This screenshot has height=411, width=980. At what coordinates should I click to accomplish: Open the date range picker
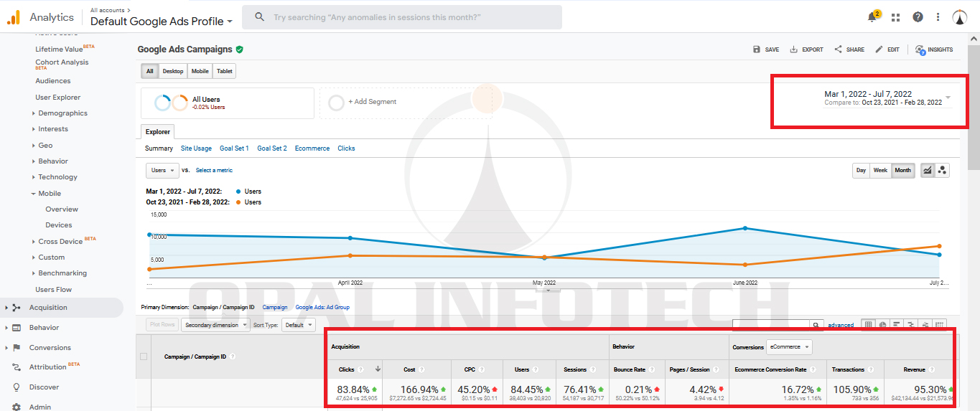pos(887,98)
